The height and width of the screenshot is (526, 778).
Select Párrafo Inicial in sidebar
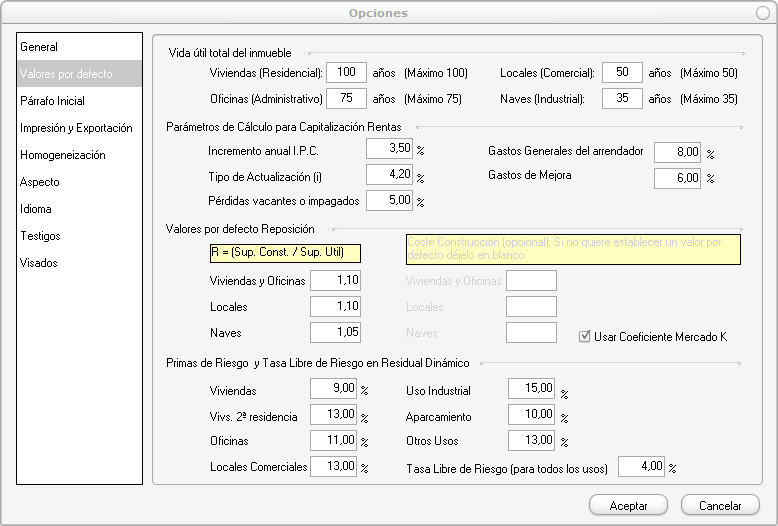coord(52,101)
